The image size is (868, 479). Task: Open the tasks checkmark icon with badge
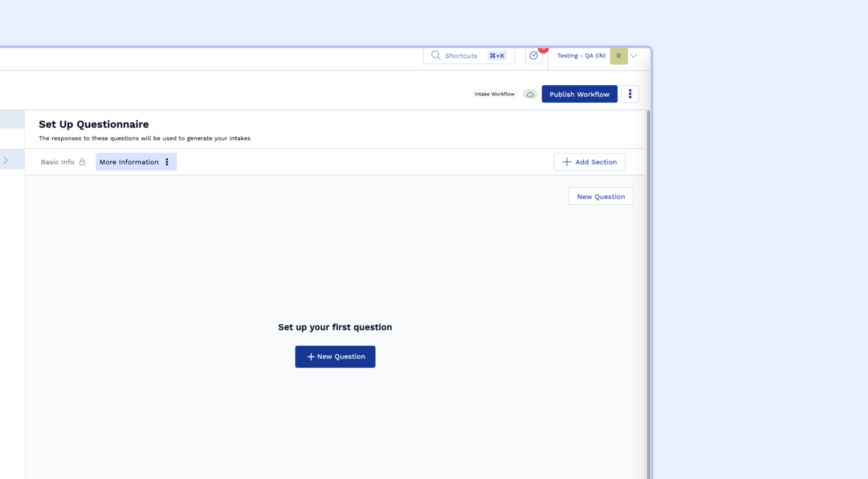[x=533, y=56]
